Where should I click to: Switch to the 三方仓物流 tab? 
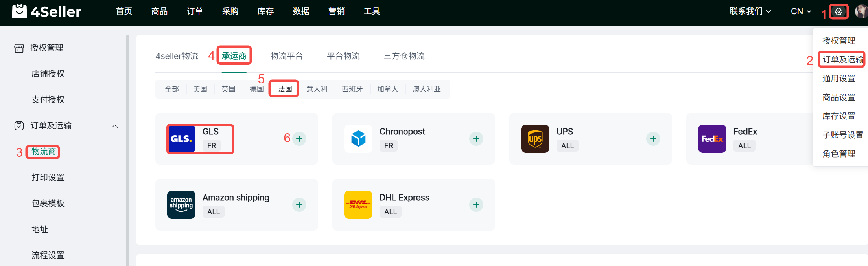point(404,56)
